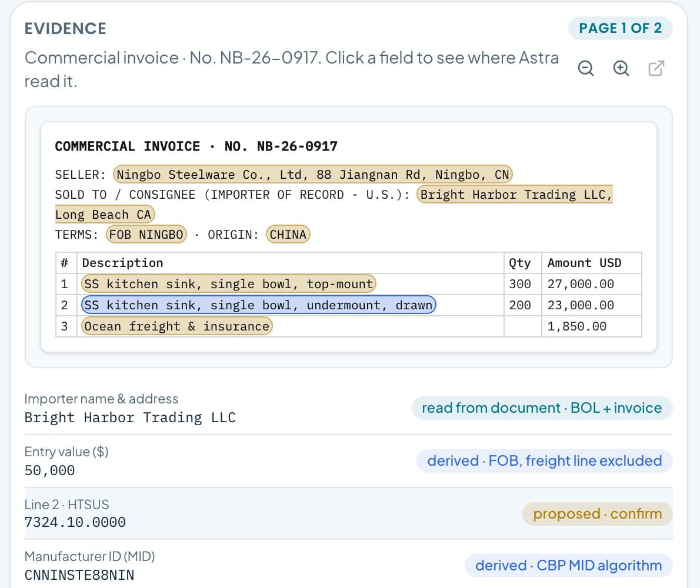Viewport: 700px width, 588px height.
Task: Click 'derived · FOB, freight line excluded' tag
Action: pyautogui.click(x=545, y=460)
